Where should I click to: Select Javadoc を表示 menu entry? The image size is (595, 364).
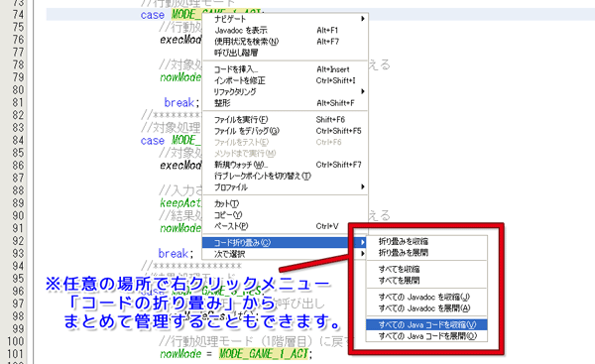285,30
